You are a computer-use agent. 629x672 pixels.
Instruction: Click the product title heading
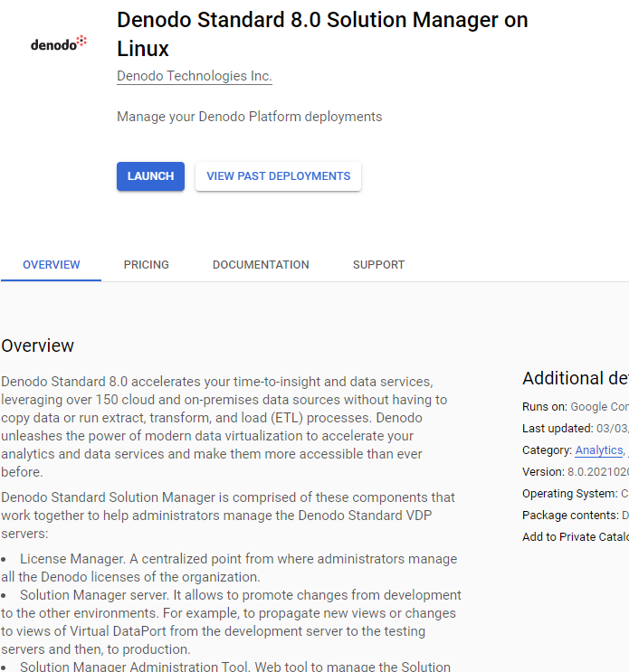click(x=322, y=33)
